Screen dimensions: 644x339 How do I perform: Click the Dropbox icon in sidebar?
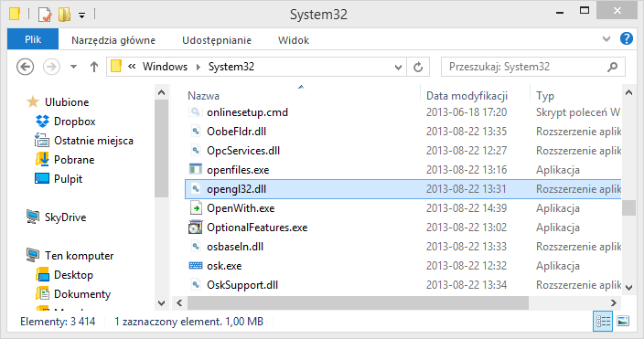(42, 121)
